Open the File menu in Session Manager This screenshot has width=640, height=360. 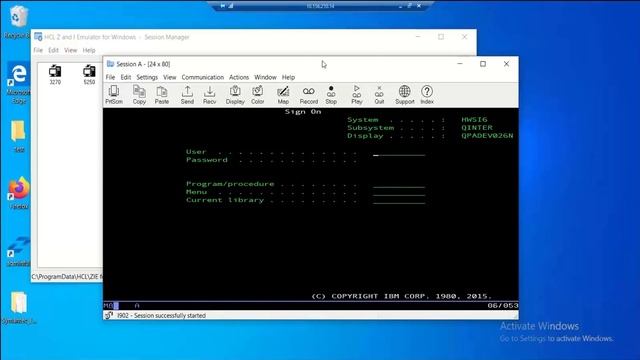click(x=38, y=50)
